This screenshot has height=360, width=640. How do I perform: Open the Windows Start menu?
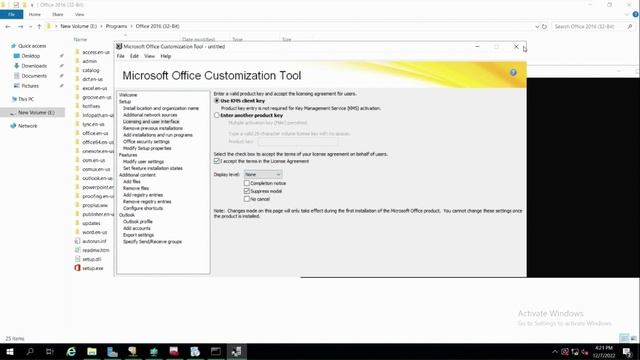tap(9, 351)
